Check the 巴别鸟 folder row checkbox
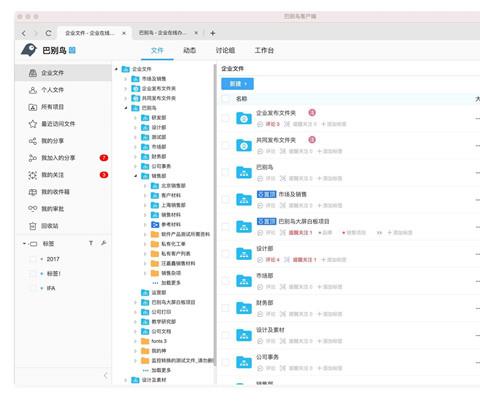The image size is (480, 404). coord(226,172)
